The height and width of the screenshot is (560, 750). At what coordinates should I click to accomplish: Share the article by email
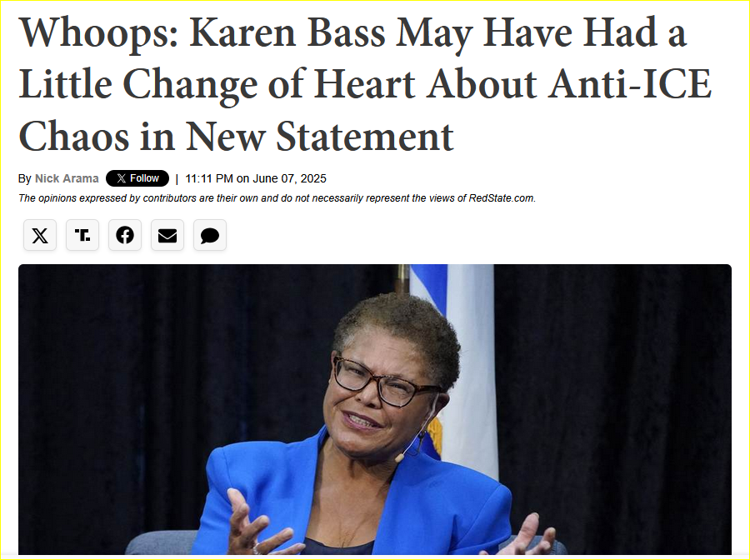tap(167, 235)
